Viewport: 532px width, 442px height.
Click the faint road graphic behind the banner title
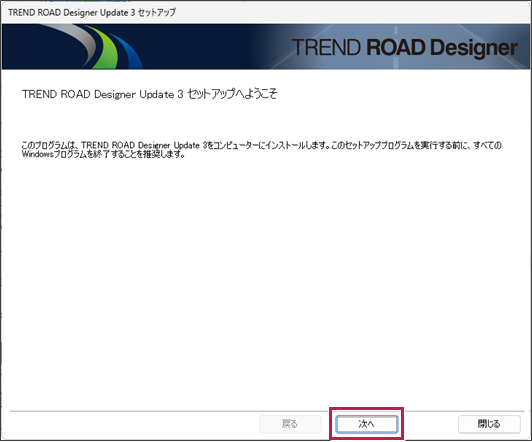click(396, 47)
